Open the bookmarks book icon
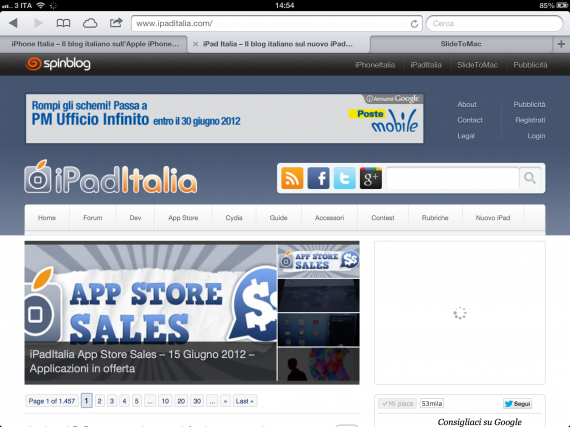570x427 pixels. 63,23
